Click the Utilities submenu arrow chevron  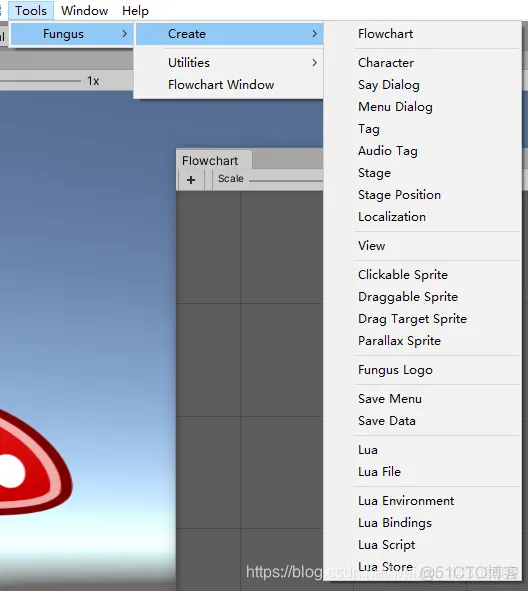[x=314, y=63]
